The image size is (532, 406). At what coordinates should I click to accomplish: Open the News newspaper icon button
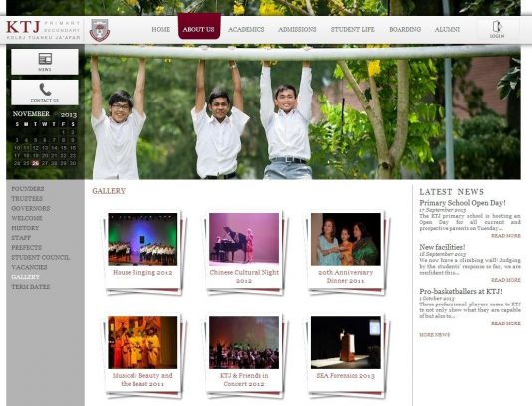click(45, 59)
